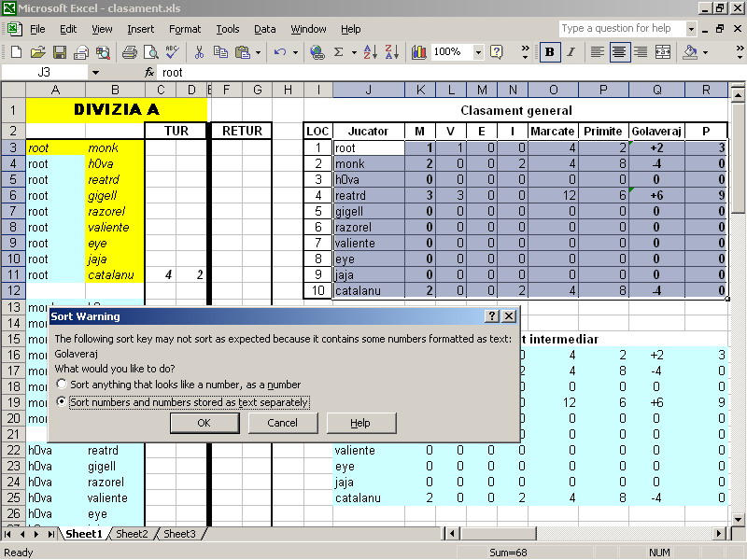
Task: Select 'Sort numbers stored as text separately' option
Action: pos(63,402)
